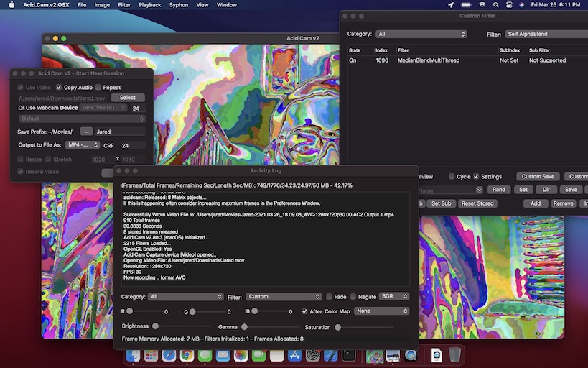Enable the Fade checkbox

coord(329,297)
